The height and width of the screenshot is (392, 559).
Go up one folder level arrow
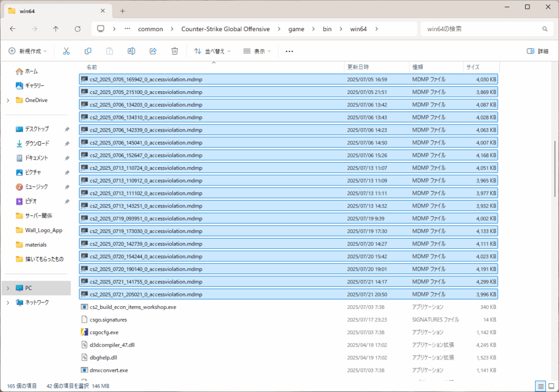point(56,29)
